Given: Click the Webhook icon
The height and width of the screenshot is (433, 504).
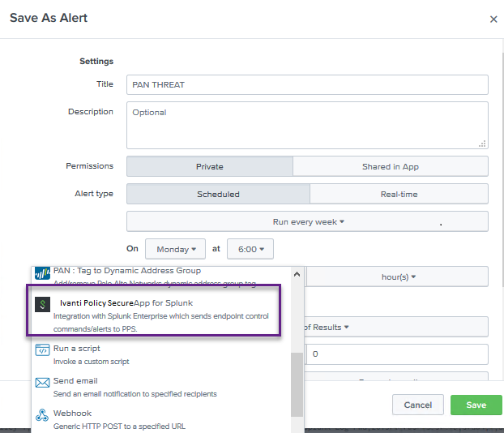Looking at the screenshot, I should 42,415.
